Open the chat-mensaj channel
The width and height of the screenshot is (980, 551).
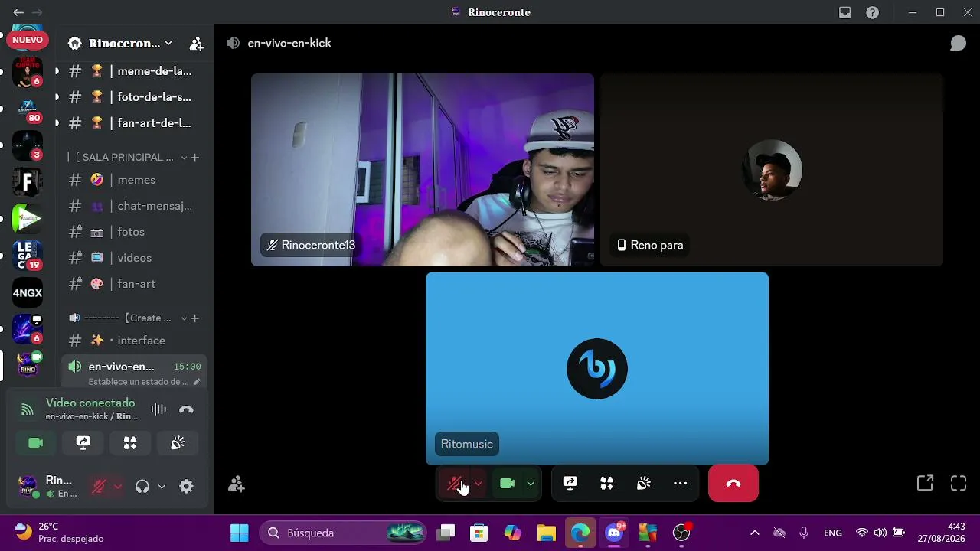pyautogui.click(x=131, y=206)
